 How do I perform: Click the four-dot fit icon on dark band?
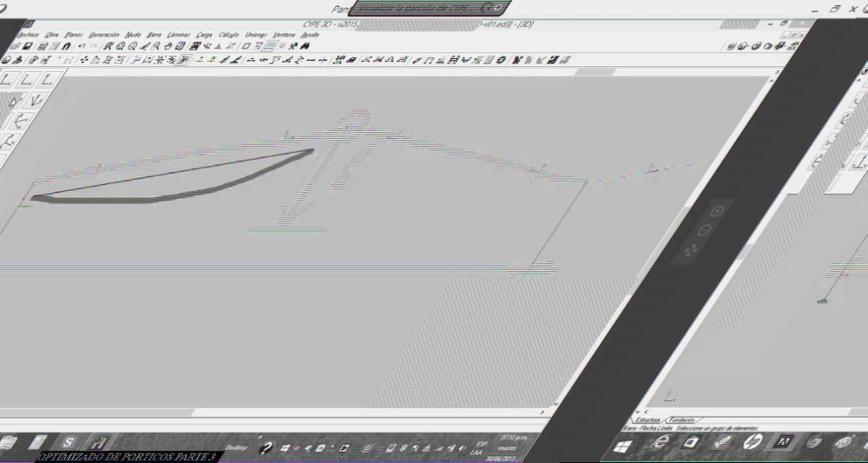[x=690, y=251]
